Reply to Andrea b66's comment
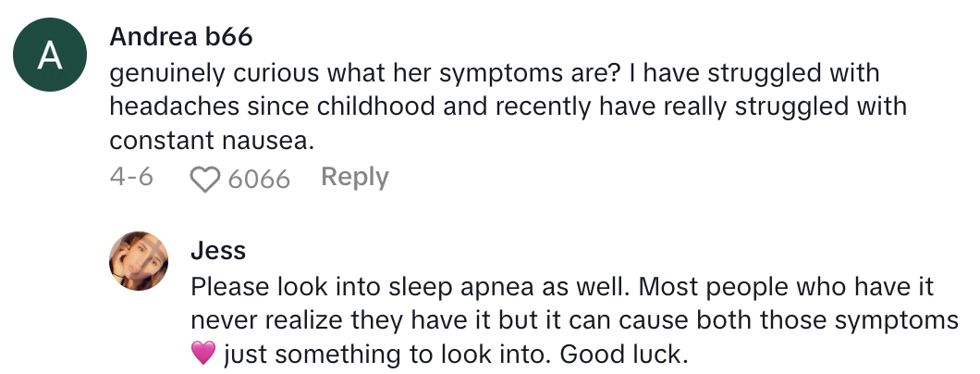Viewport: 980px width, 374px height. coord(354,177)
